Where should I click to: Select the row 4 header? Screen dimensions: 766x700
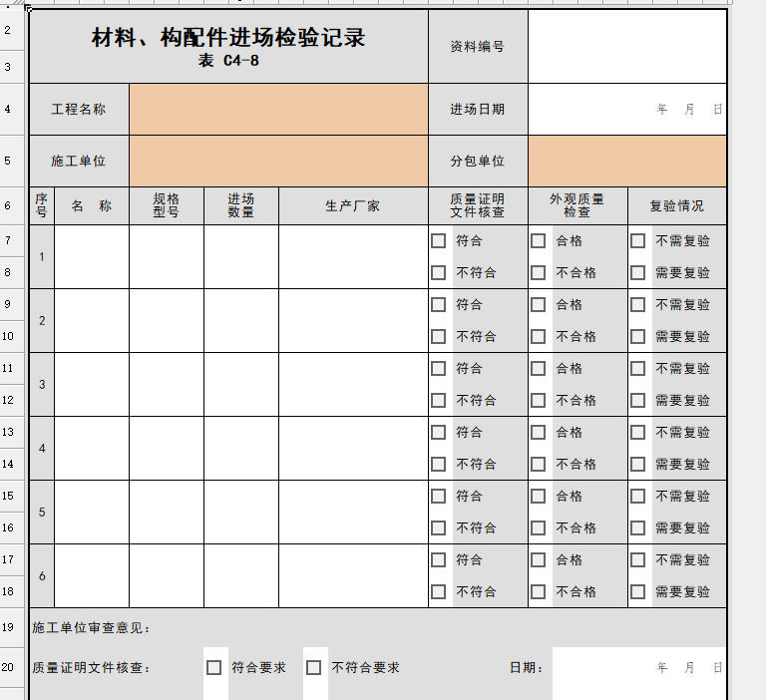8,109
